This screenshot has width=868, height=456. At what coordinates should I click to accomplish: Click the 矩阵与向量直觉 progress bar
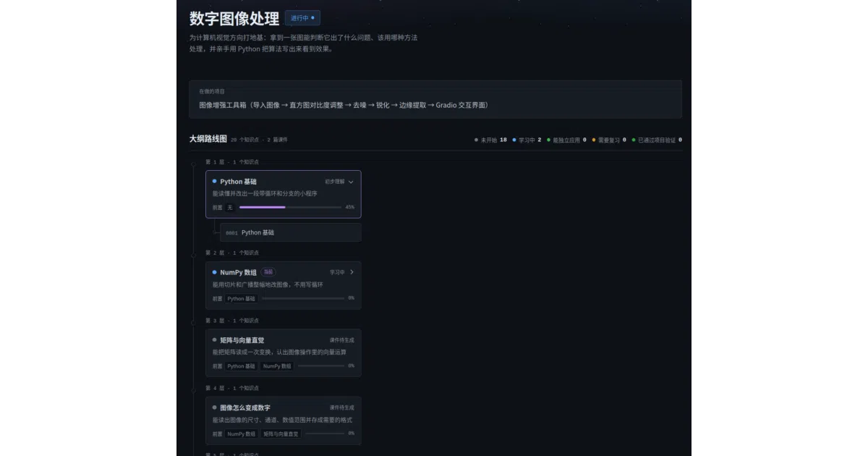click(x=321, y=366)
